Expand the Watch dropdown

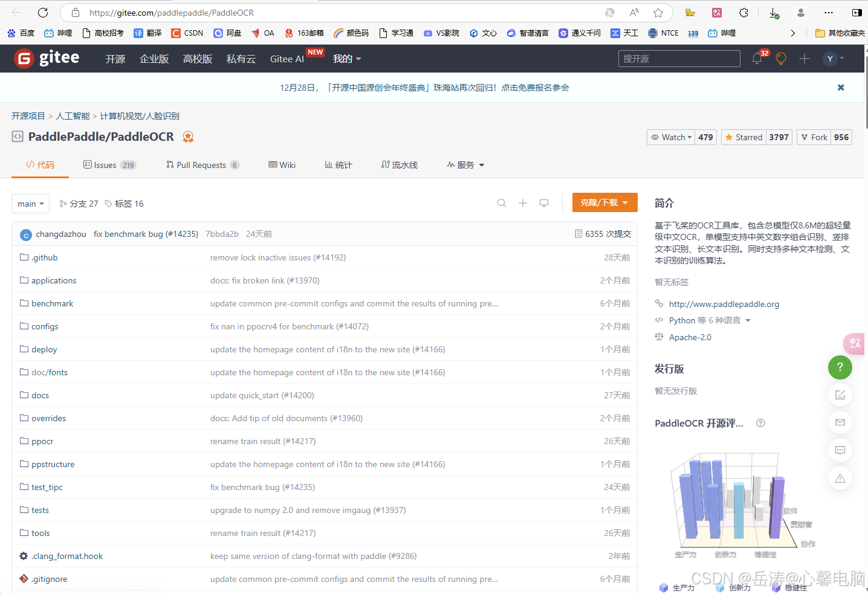click(671, 137)
